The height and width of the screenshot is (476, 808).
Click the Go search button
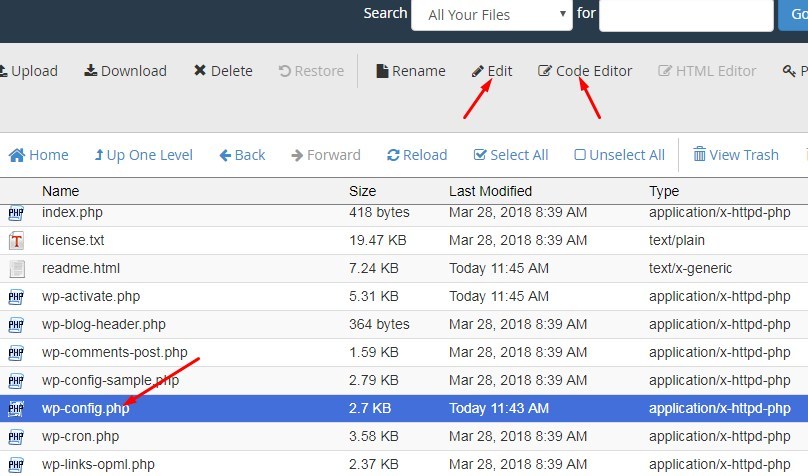coord(793,15)
